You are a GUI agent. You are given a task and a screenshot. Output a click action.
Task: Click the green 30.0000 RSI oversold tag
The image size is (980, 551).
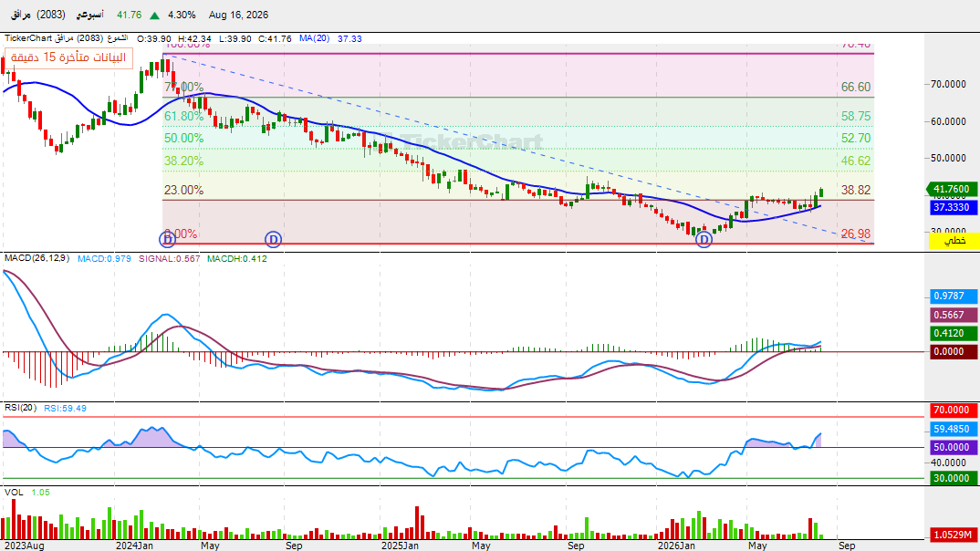point(954,479)
